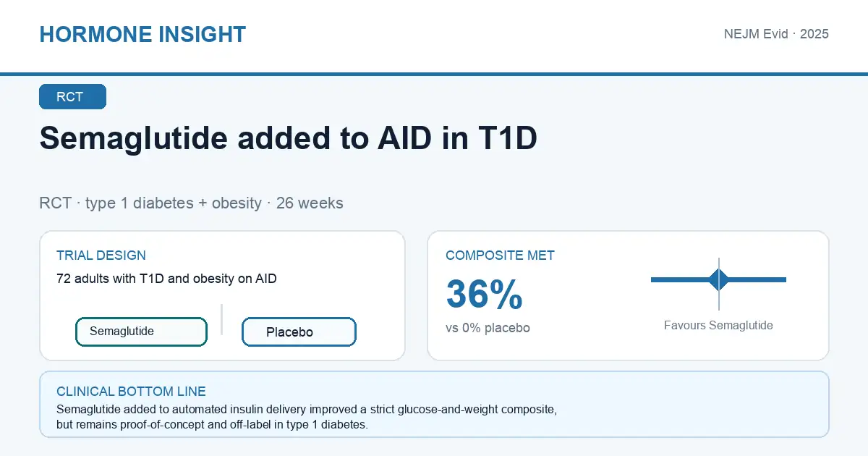Open the NEJM Evid 2025 citation
The image size is (868, 456).
pos(776,34)
